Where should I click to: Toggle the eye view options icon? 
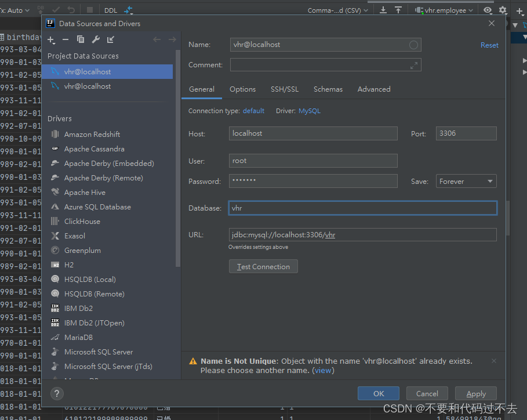pos(487,10)
